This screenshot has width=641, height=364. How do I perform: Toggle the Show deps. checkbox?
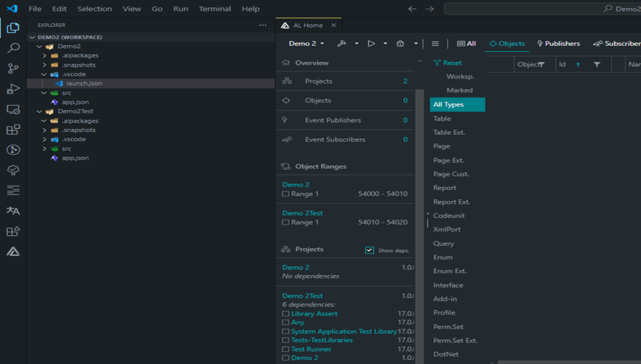(x=369, y=250)
